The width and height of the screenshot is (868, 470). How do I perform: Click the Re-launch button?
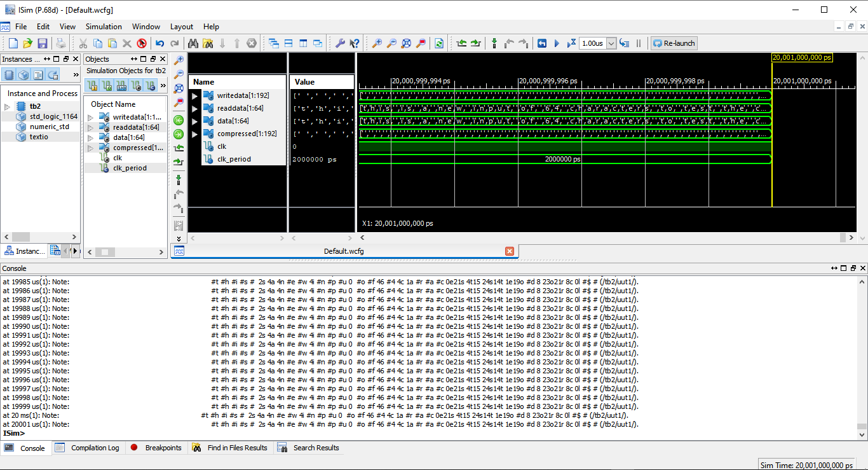point(674,43)
